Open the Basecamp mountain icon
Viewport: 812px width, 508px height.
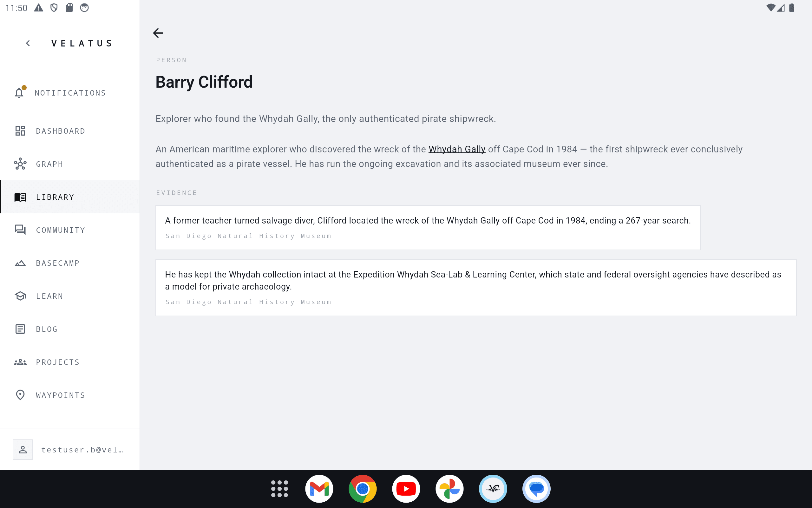(20, 263)
